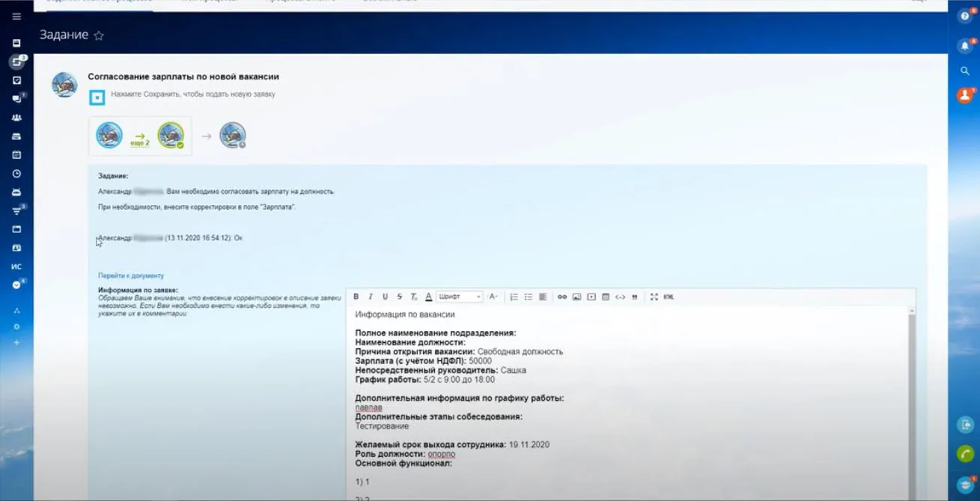Image resolution: width=980 pixels, height=501 pixels.
Task: Open the clock icon in sidebar
Action: click(16, 173)
